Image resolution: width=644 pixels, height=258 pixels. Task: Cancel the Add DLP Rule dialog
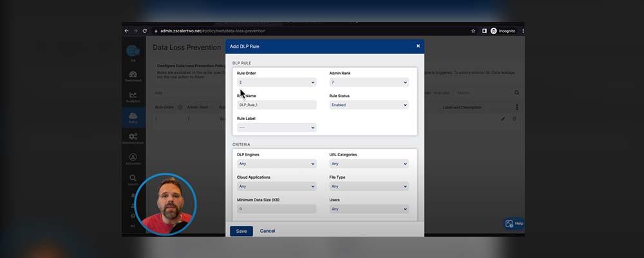point(267,231)
